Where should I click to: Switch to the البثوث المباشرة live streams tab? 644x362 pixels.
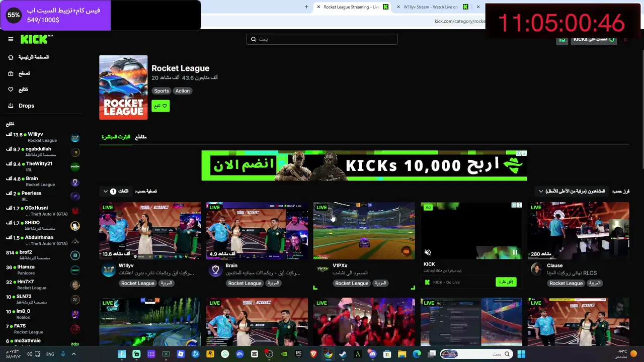(x=116, y=137)
